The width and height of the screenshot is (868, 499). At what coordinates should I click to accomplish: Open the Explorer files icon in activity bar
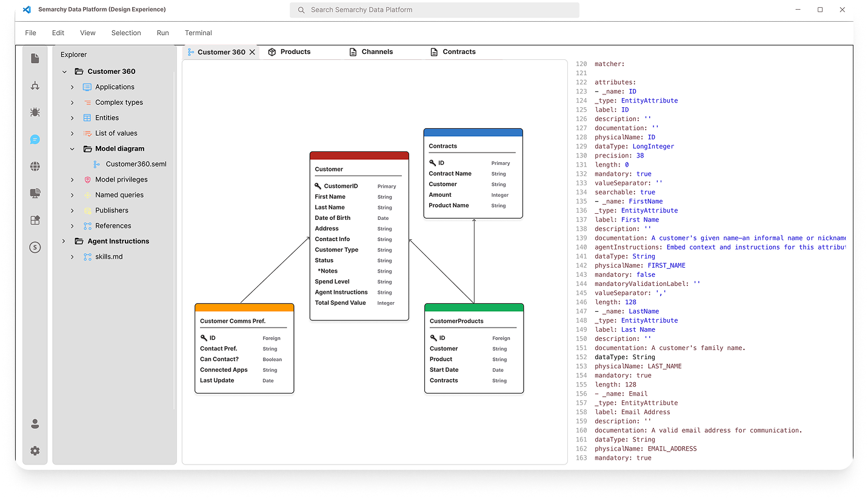coord(35,58)
